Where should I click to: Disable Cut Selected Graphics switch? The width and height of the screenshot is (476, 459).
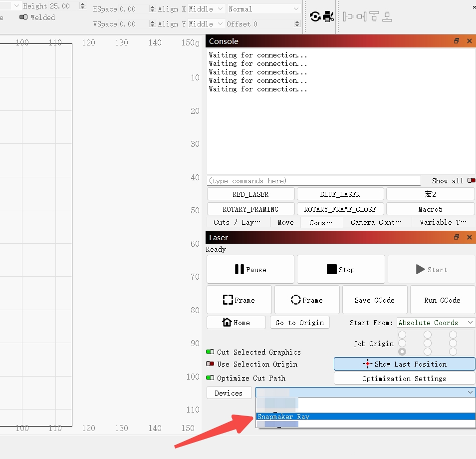coord(210,352)
